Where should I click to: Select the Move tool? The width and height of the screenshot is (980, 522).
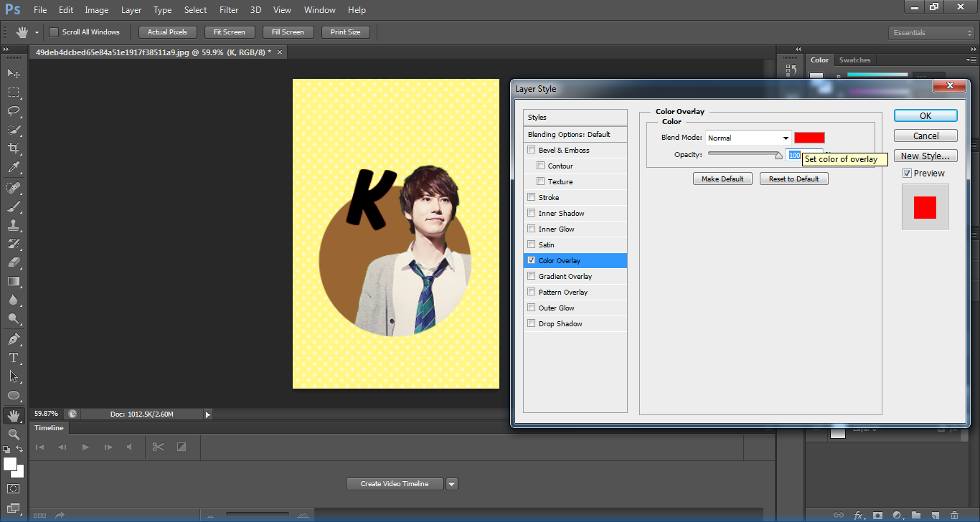pos(14,73)
